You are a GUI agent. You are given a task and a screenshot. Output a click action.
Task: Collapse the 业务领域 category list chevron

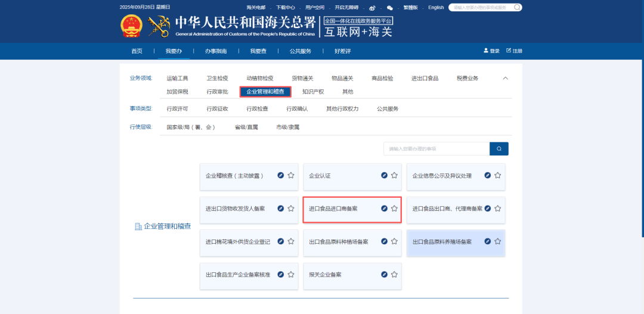point(505,78)
